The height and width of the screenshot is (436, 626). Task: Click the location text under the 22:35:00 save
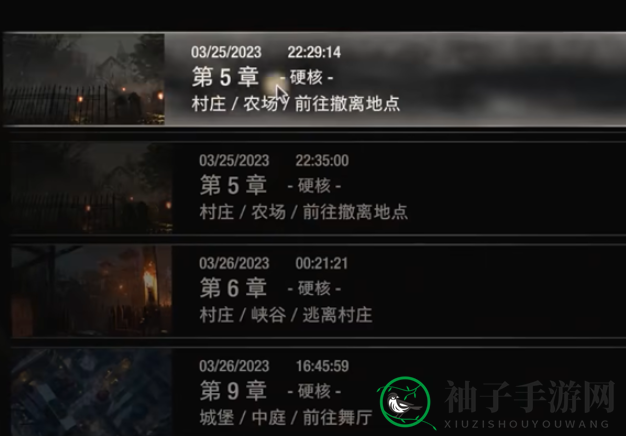tap(303, 212)
